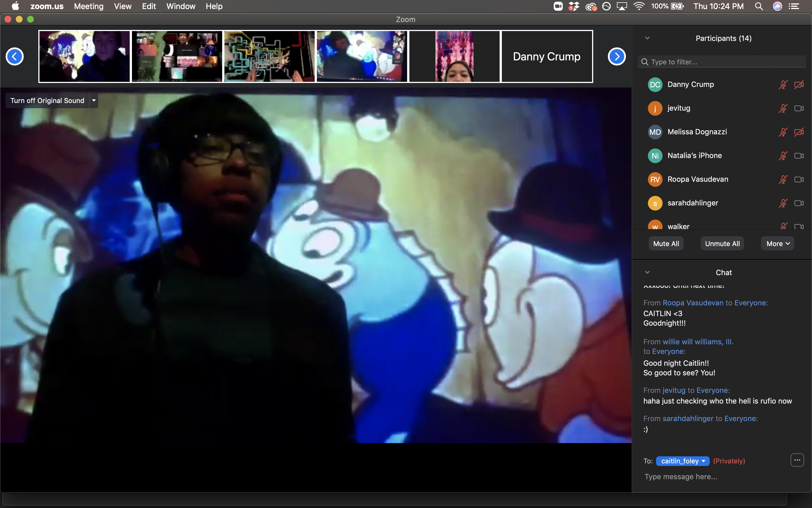Click Roopa Vasudevan name link in chat

point(693,303)
